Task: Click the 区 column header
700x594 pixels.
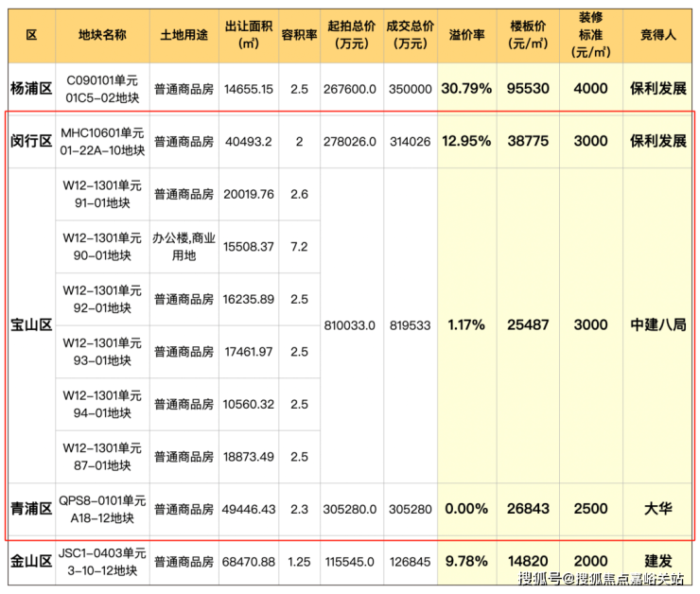Action: point(30,34)
